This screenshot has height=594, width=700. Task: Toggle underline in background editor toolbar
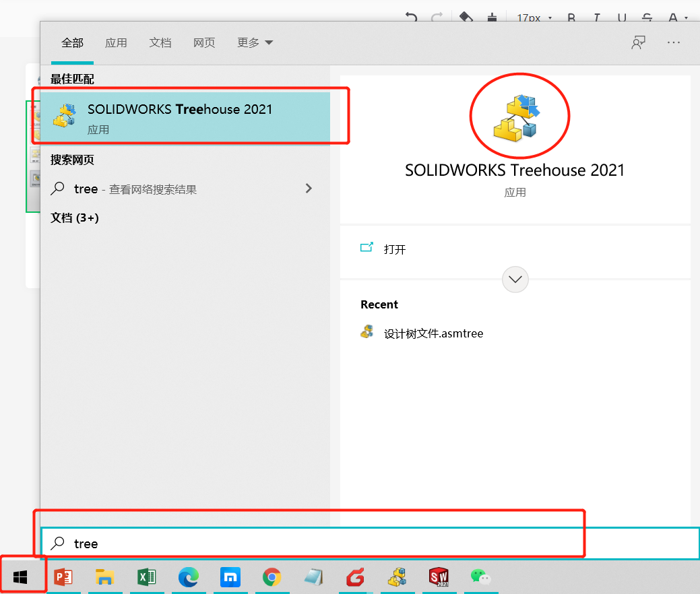tap(622, 18)
